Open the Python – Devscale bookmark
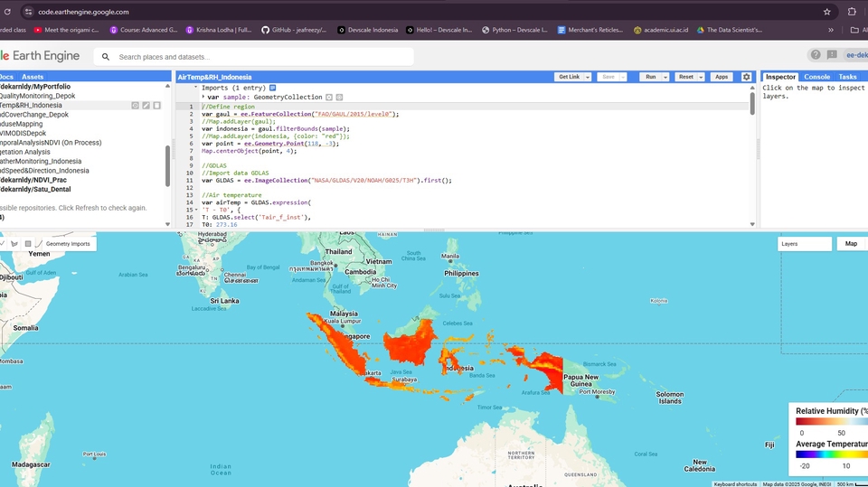Image resolution: width=868 pixels, height=487 pixels. point(514,30)
